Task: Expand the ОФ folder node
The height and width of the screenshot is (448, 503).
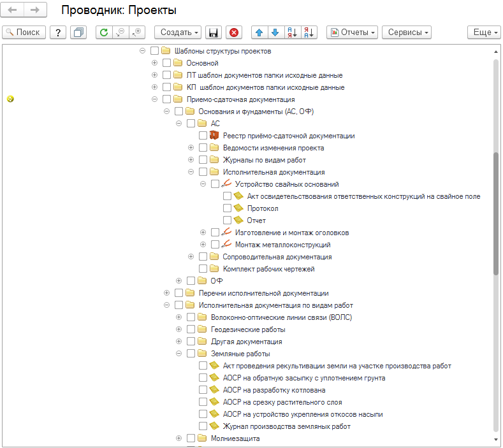Action: click(179, 280)
